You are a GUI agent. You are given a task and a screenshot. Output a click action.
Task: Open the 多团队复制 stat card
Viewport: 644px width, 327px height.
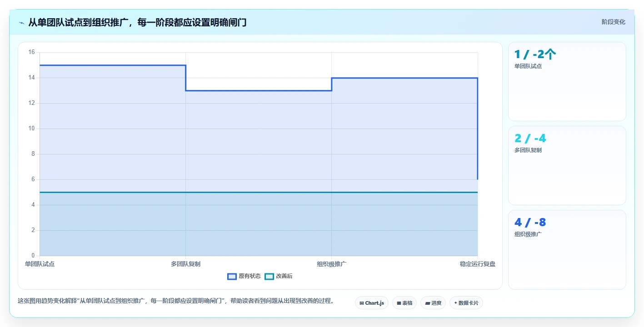click(567, 165)
